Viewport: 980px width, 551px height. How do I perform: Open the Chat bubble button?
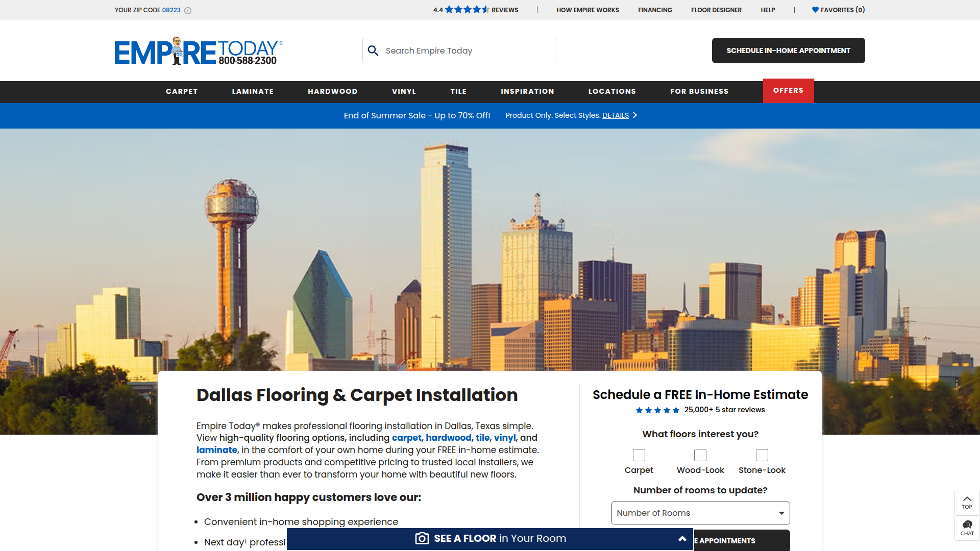(967, 528)
